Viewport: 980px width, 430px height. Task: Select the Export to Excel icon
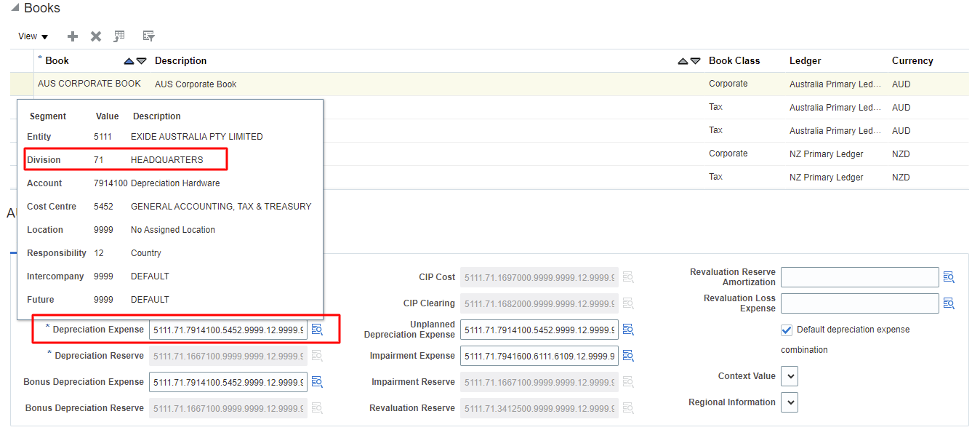(119, 36)
